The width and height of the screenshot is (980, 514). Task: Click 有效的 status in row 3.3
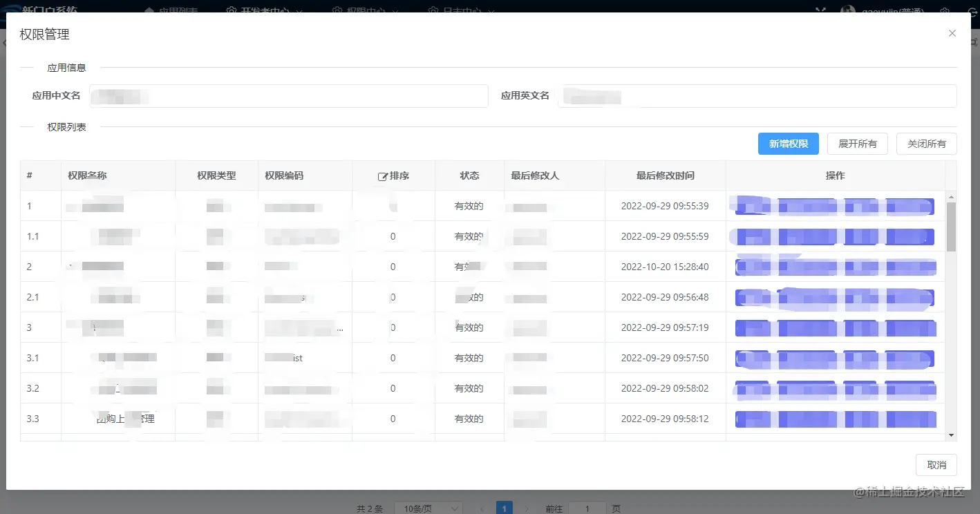(x=469, y=419)
